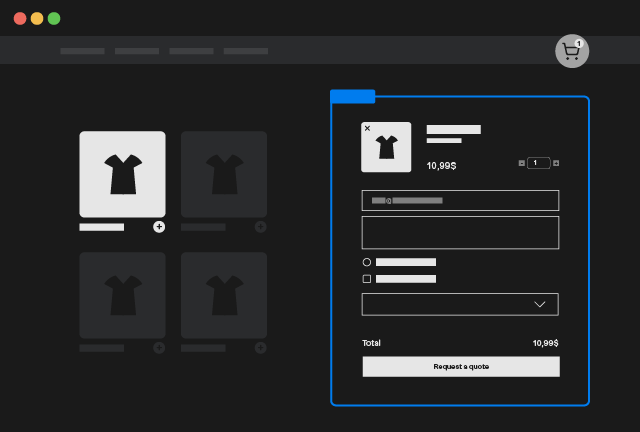This screenshot has width=640, height=432.
Task: Select the last navigation menu item
Action: tap(245, 51)
